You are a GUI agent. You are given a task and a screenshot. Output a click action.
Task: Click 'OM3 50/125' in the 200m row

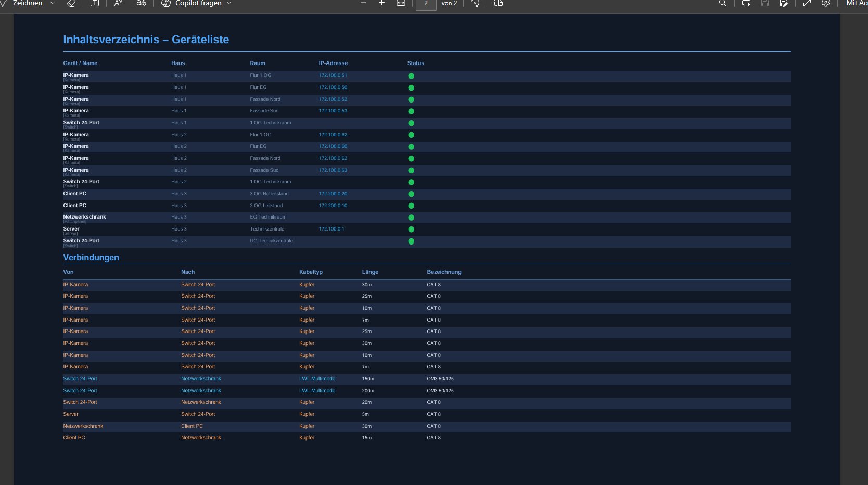pos(440,391)
